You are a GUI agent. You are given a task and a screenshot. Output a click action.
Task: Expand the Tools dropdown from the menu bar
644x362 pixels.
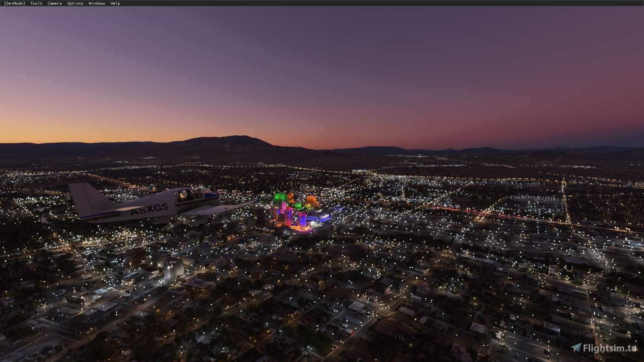(x=35, y=3)
